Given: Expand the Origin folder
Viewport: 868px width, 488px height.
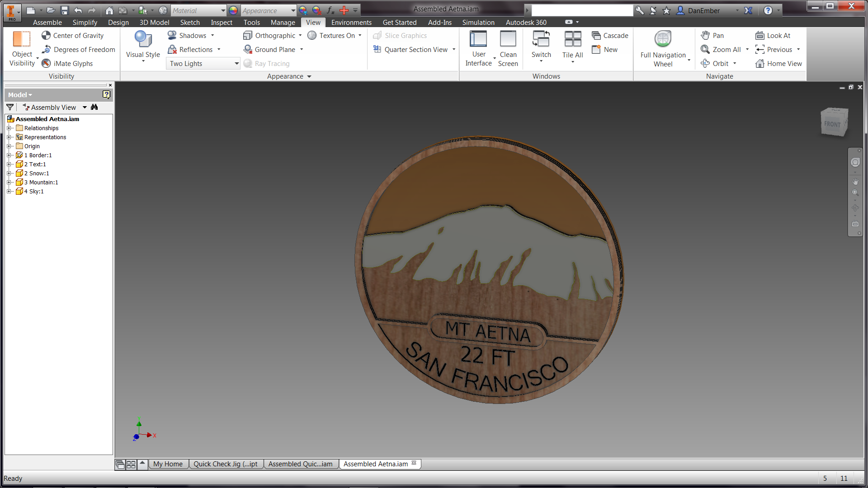Looking at the screenshot, I should click(x=9, y=146).
